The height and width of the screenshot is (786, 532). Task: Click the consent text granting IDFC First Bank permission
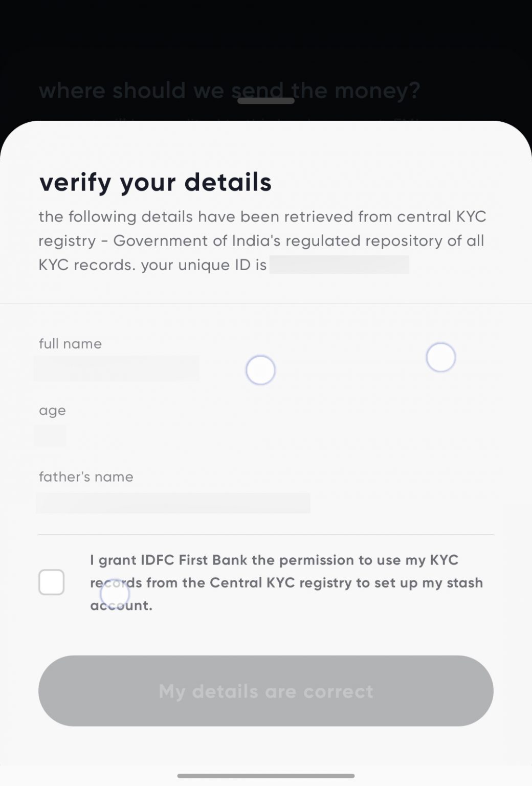coord(285,582)
